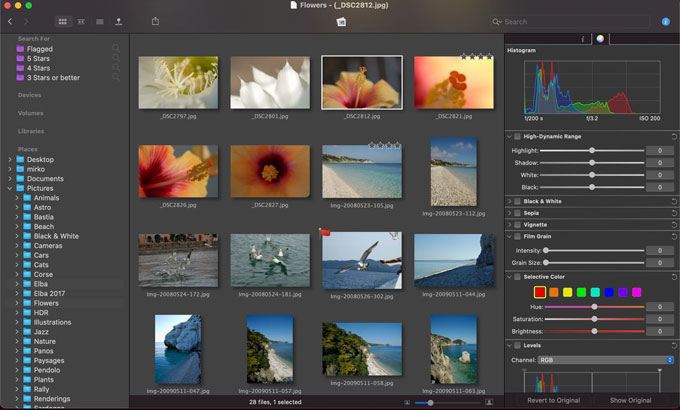Click small thumbnail size icon in status bar
680x410 pixels.
coord(407,403)
